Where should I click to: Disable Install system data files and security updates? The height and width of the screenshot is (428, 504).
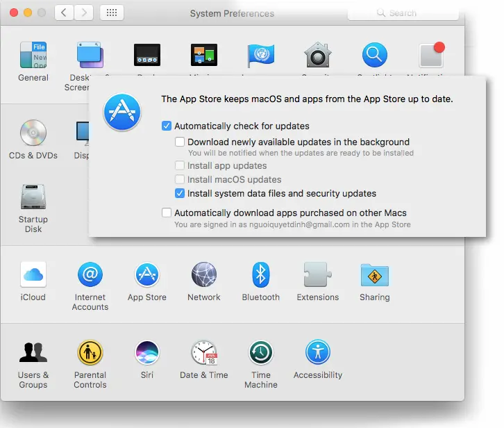(x=180, y=194)
